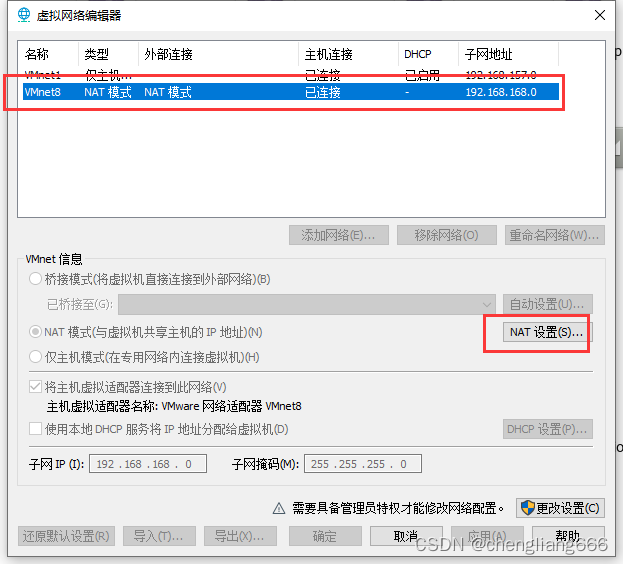Close the 虚拟网络编辑器 dialog
Screen dimensions: 623x564
tap(600, 15)
